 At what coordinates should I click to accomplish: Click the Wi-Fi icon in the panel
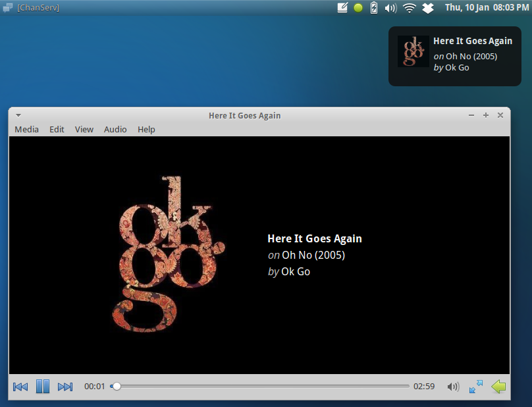tap(409, 7)
